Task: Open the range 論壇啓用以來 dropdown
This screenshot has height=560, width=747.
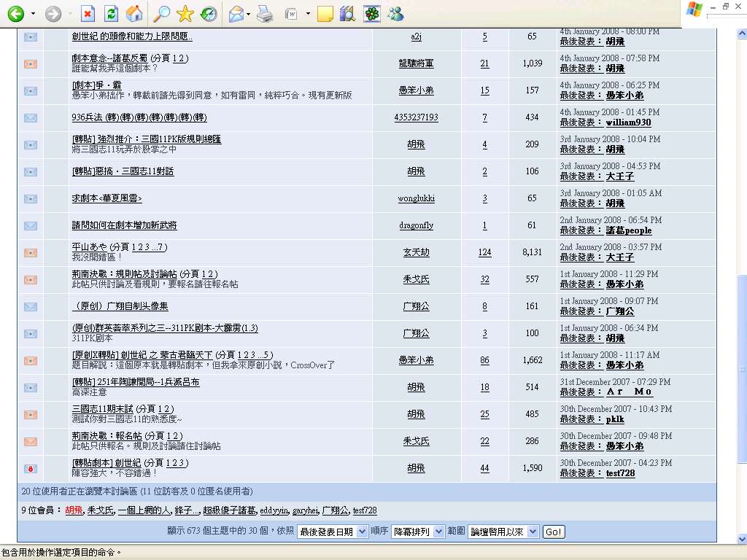Action: (503, 532)
